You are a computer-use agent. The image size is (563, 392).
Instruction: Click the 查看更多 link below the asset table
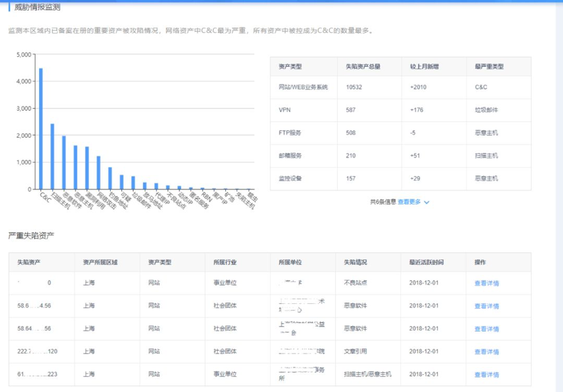pyautogui.click(x=409, y=202)
